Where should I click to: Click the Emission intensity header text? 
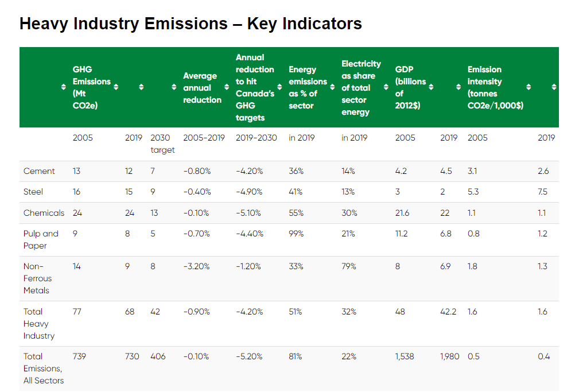tap(495, 87)
